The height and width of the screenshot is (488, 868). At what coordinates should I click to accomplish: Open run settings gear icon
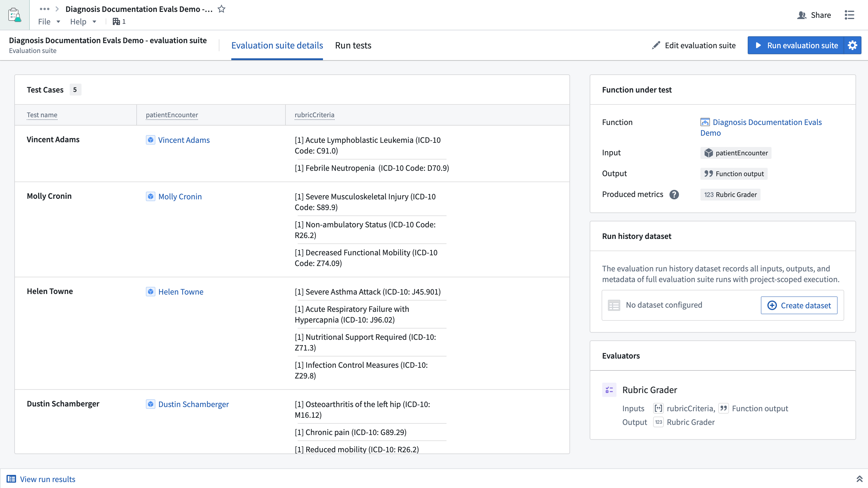point(853,45)
